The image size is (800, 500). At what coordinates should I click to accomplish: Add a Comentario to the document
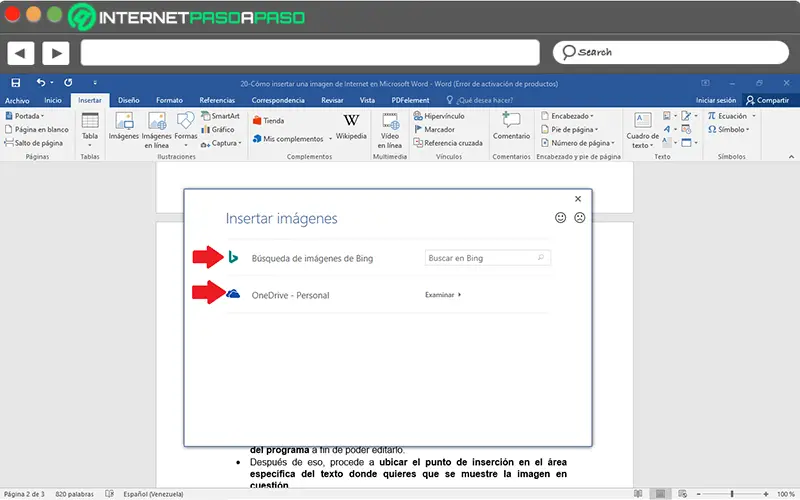click(x=511, y=126)
